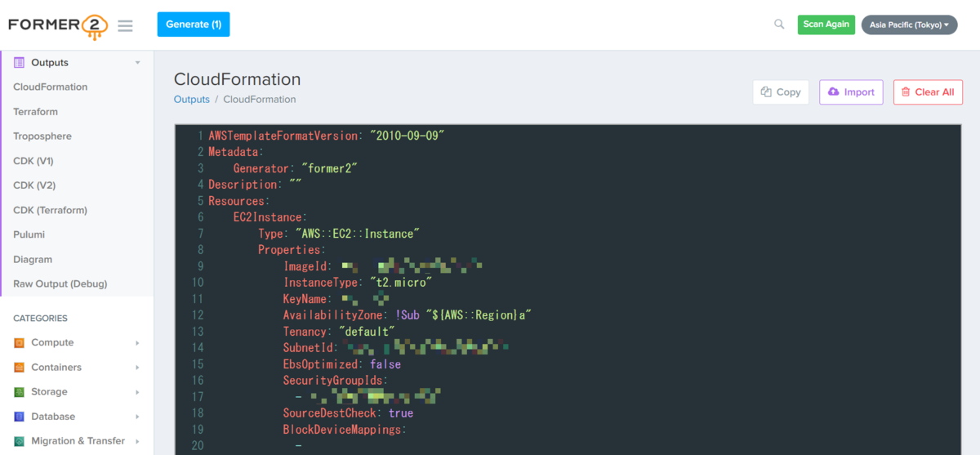Open the Compute category

52,343
